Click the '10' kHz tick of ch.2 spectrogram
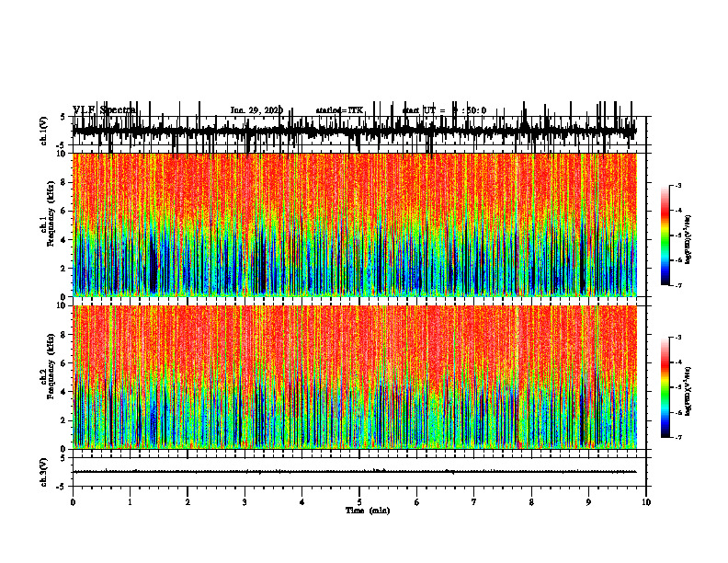Screen dimensions: 728x563 tap(62, 305)
